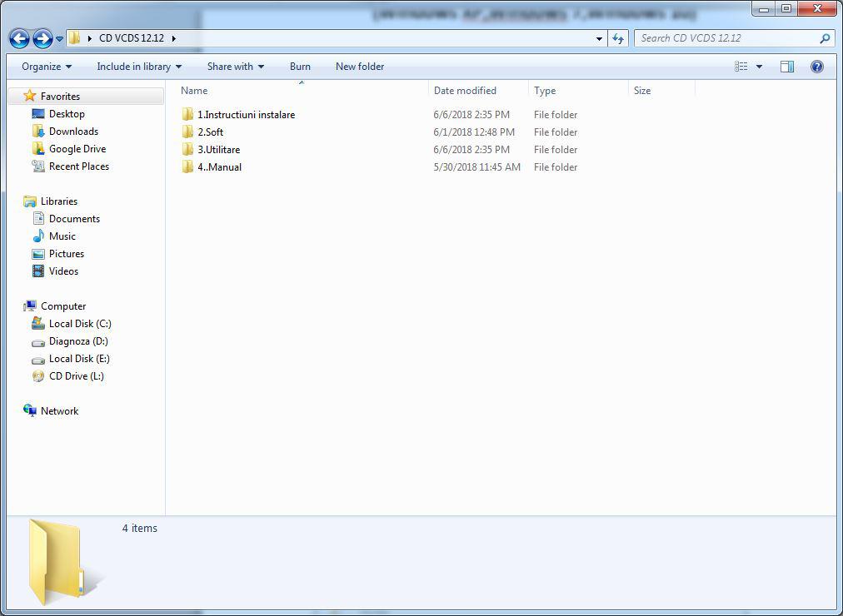This screenshot has width=843, height=616.
Task: Open the Diagnoza (D:) drive
Action: (78, 341)
